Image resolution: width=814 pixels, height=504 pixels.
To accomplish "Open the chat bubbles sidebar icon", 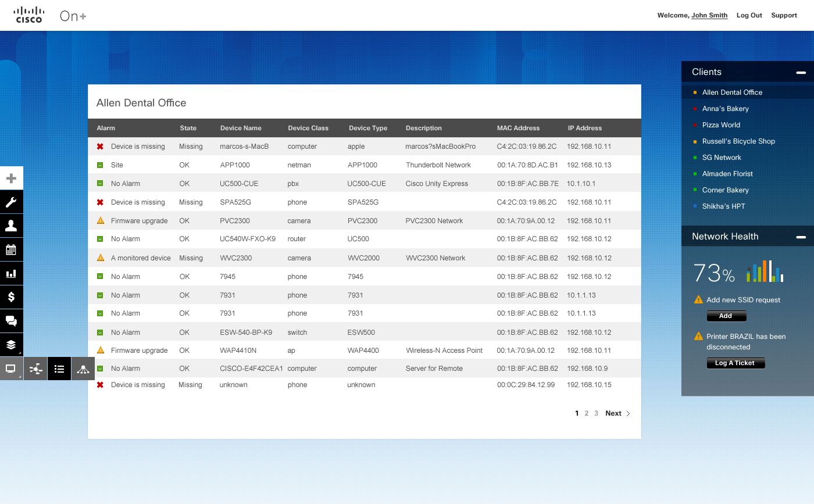I will click(x=11, y=321).
